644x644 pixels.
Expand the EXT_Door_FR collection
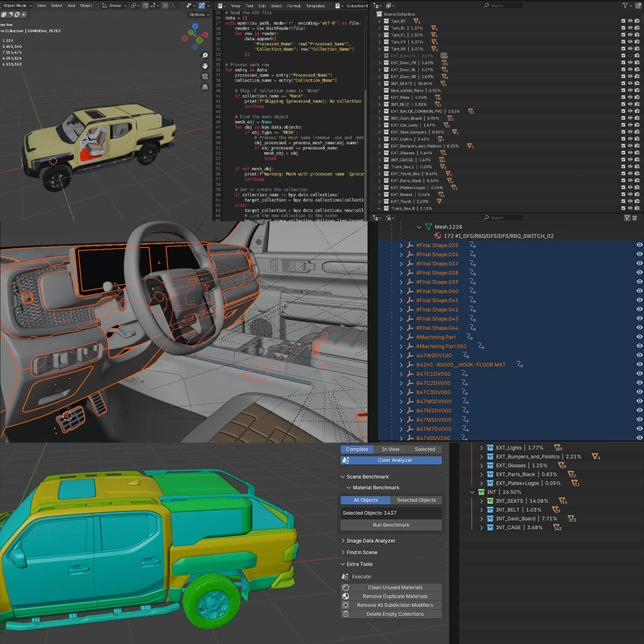click(379, 63)
